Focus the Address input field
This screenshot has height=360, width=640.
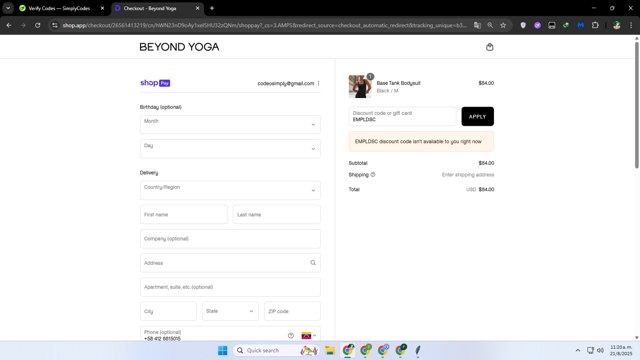coord(230,263)
